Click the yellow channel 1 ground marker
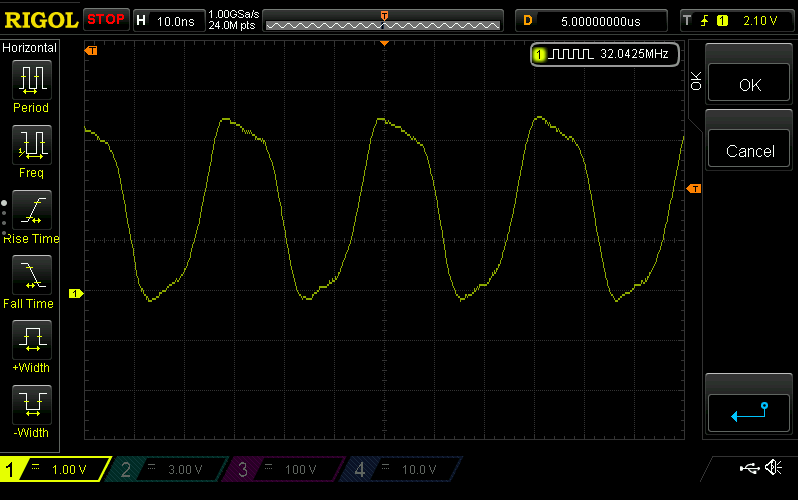The width and height of the screenshot is (798, 500). [x=76, y=293]
